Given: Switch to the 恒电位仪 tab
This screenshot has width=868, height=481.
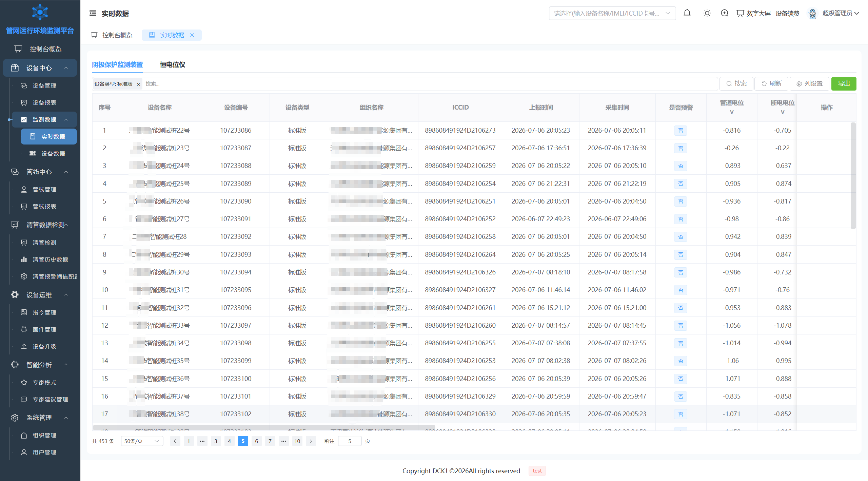Looking at the screenshot, I should coord(172,64).
